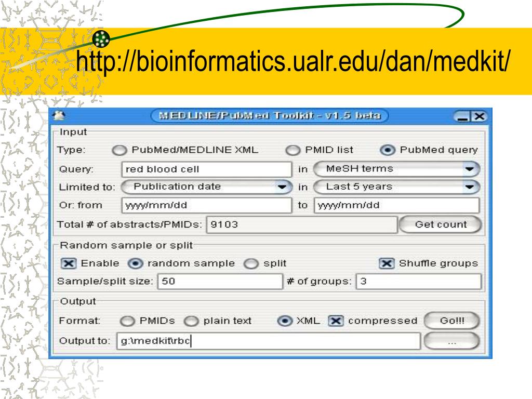Open the Last 5 years dropdown
The width and height of the screenshot is (532, 399).
click(397, 187)
